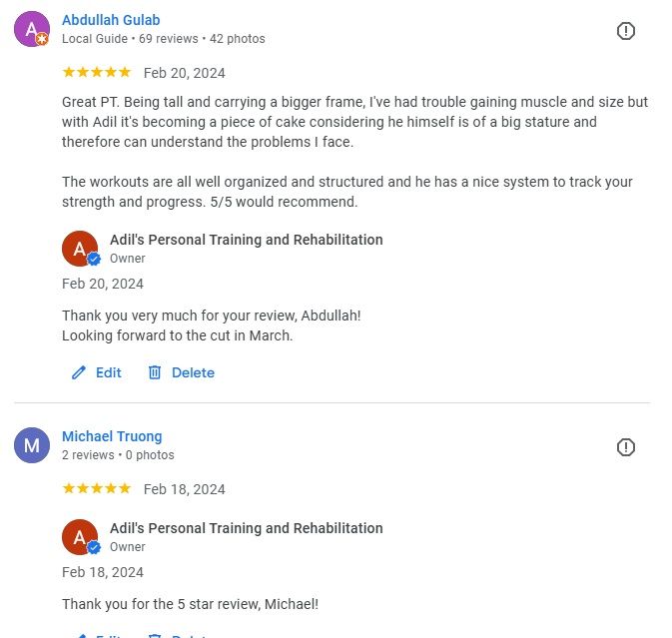Open Abdullah Gulab's purple profile avatar
Screen dimensions: 672x638
click(x=31, y=29)
